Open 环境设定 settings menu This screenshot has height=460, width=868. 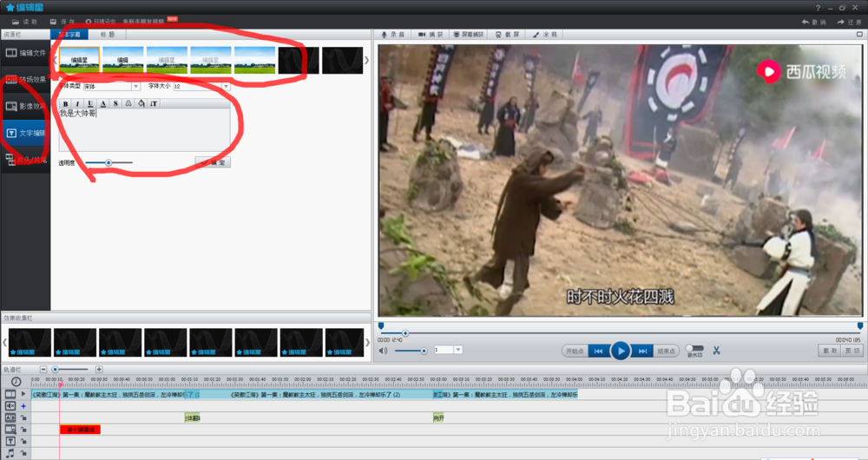(100, 22)
